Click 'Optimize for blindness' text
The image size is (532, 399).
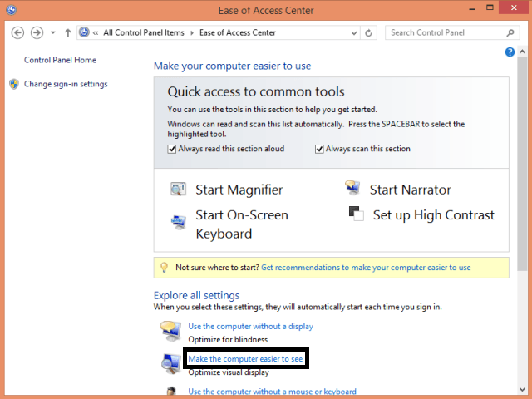click(228, 340)
